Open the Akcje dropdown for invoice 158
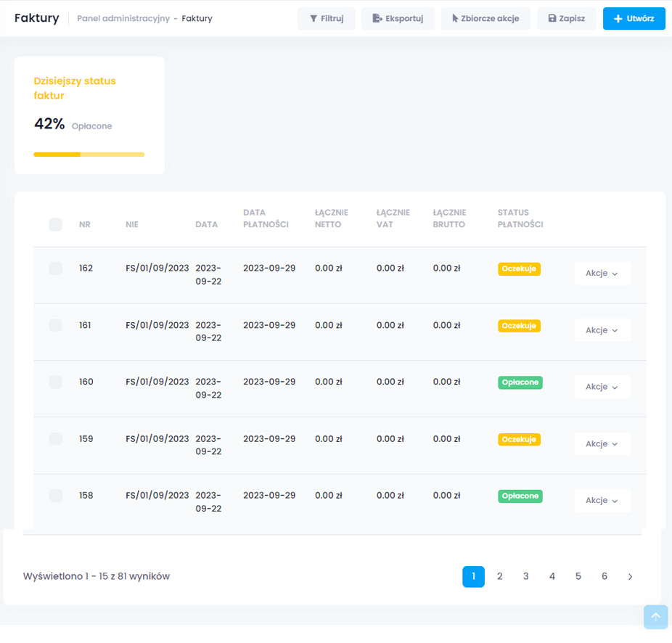 pos(602,501)
